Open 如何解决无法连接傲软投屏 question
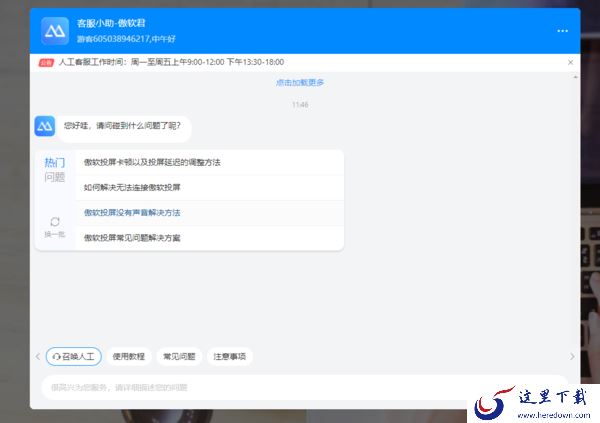 point(210,188)
